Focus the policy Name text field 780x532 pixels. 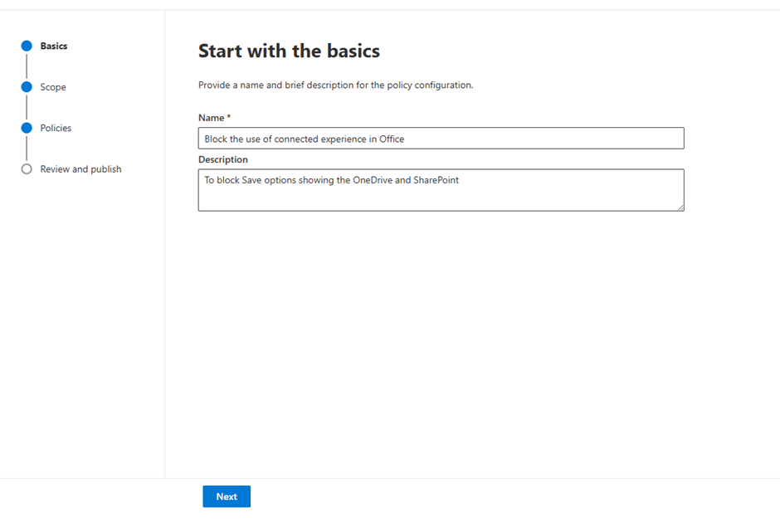coord(441,139)
